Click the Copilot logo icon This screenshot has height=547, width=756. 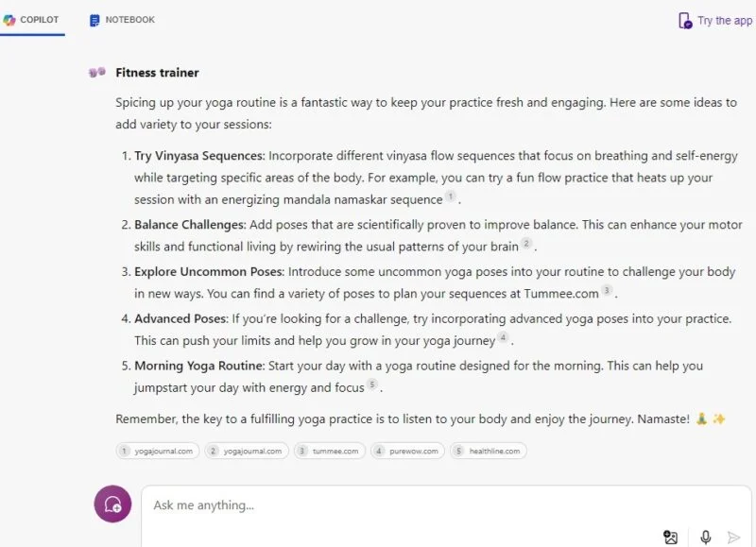point(9,18)
